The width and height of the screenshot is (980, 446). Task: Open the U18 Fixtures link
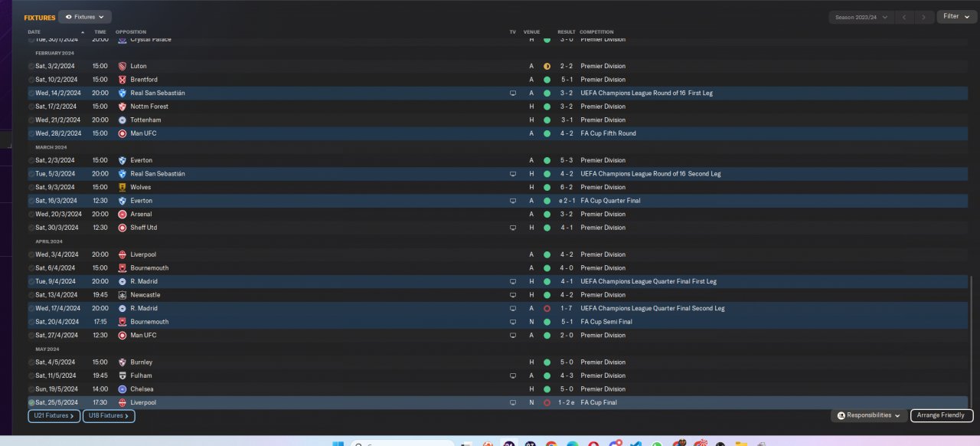point(109,416)
